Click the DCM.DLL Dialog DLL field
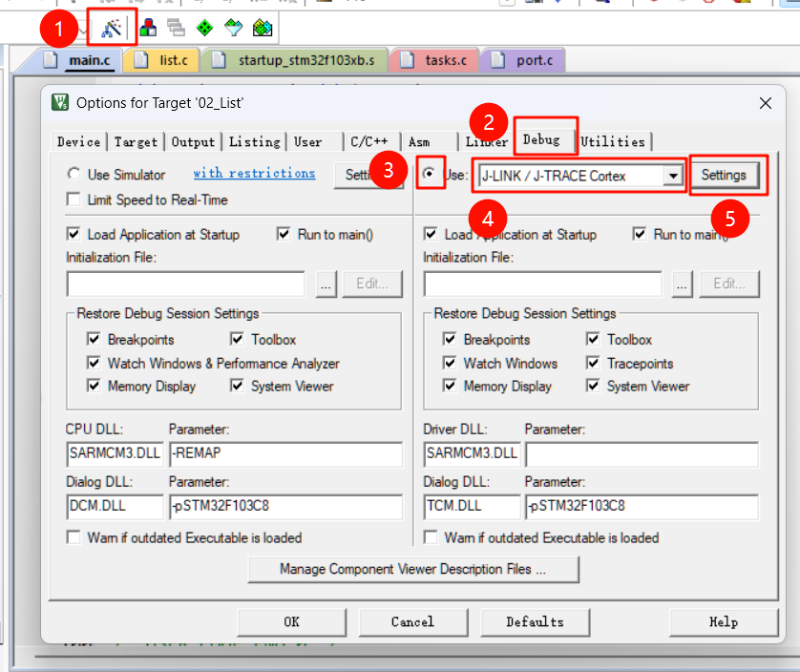 [115, 506]
